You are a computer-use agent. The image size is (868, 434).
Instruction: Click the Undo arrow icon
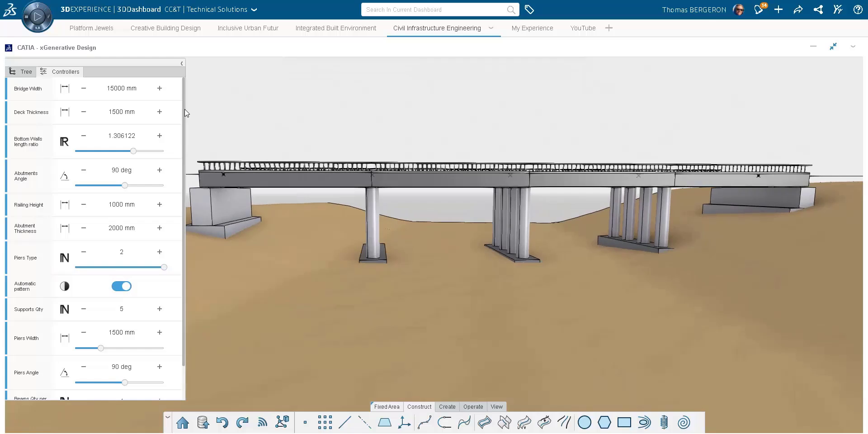tap(222, 423)
